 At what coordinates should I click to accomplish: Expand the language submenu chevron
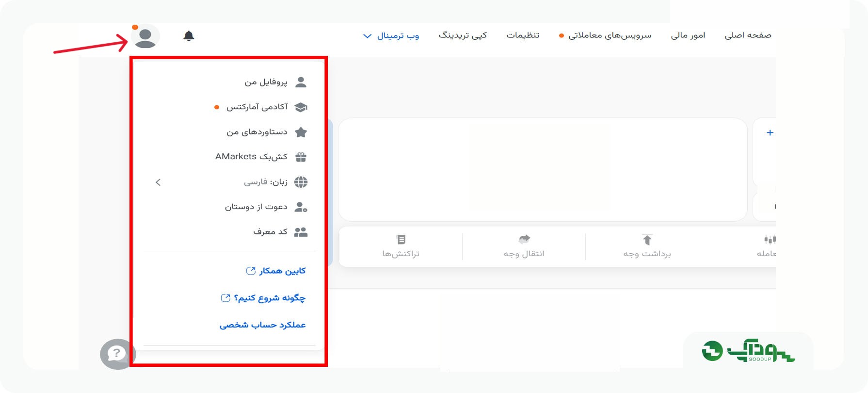tap(158, 182)
